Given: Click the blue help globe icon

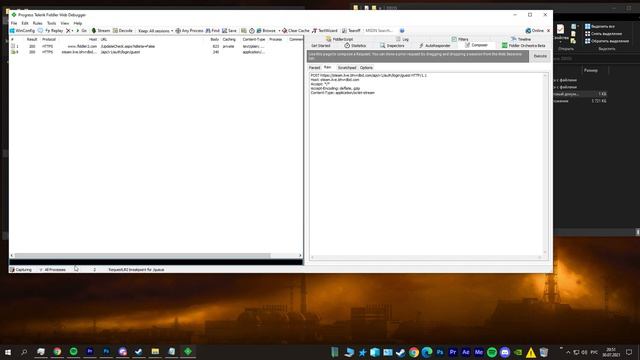Looking at the screenshot, I should (402, 31).
